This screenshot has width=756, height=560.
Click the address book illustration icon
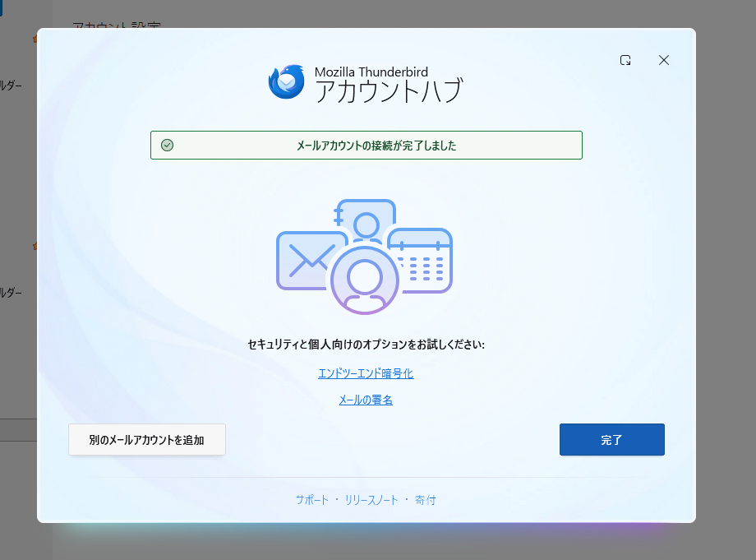click(366, 218)
